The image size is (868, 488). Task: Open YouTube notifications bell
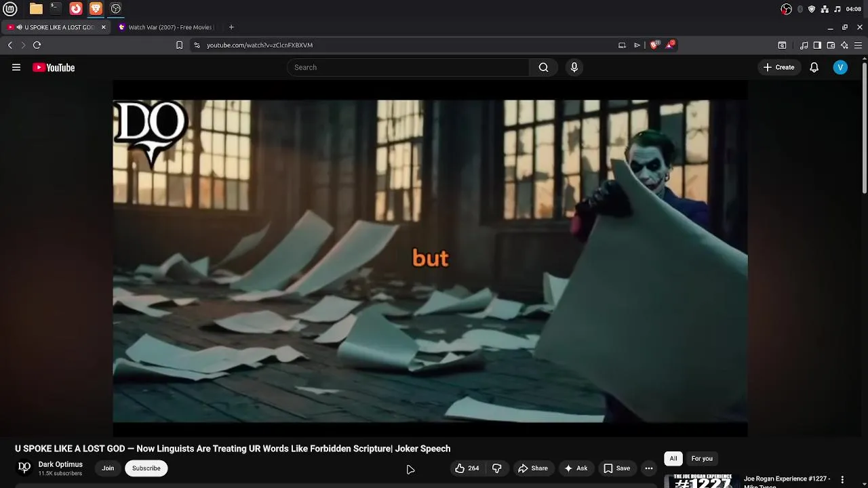click(814, 67)
